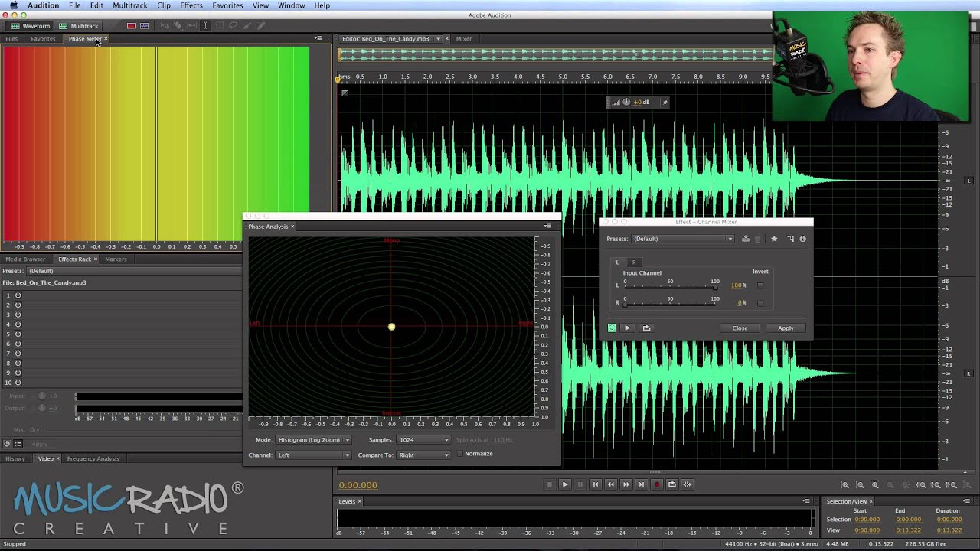Switch to the Markers tab
This screenshot has width=980, height=551.
click(x=116, y=259)
